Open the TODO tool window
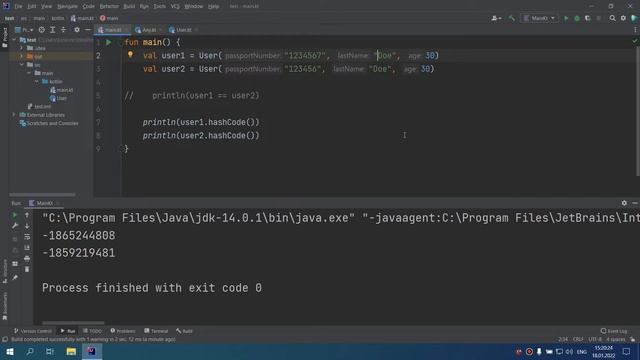640x360 pixels. coord(92,331)
